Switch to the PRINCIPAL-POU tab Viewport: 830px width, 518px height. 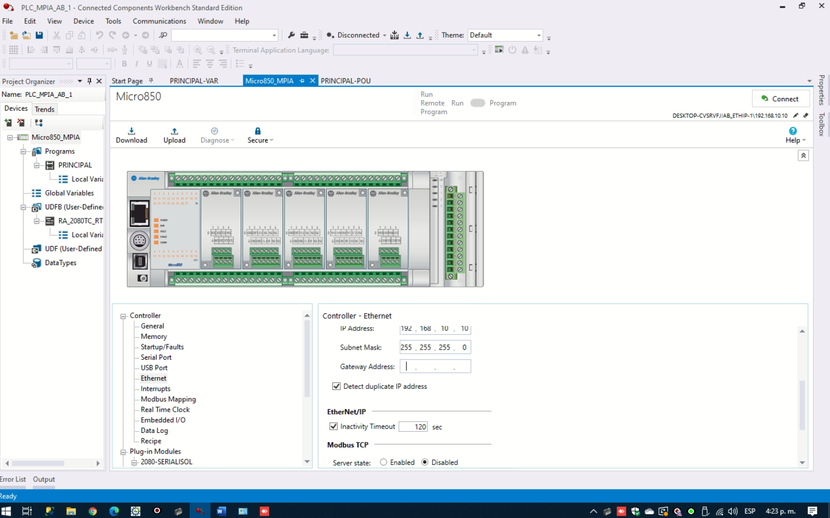tap(346, 80)
